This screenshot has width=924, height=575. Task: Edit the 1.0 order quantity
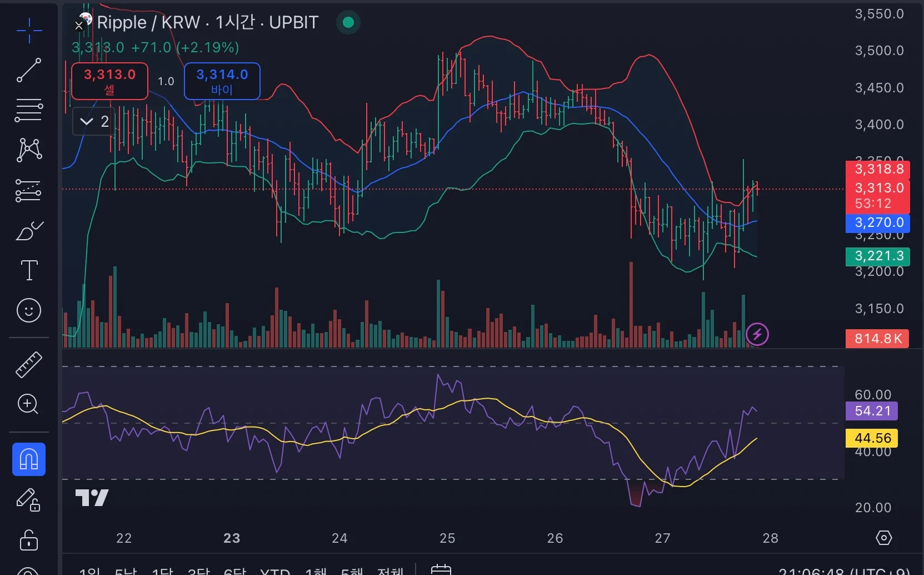point(166,81)
